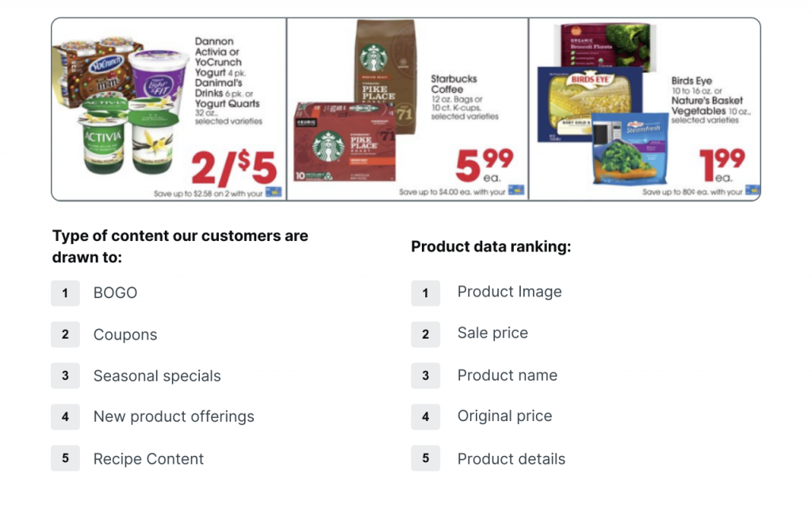
Task: Click loyalty card icon in Birds Eye ad
Action: [x=752, y=191]
